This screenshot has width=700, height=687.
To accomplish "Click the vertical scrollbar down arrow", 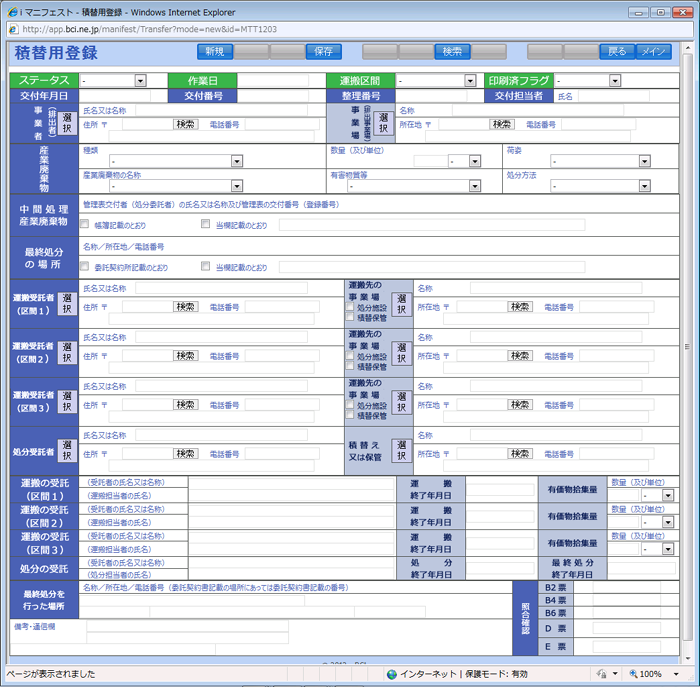I will coord(688,658).
